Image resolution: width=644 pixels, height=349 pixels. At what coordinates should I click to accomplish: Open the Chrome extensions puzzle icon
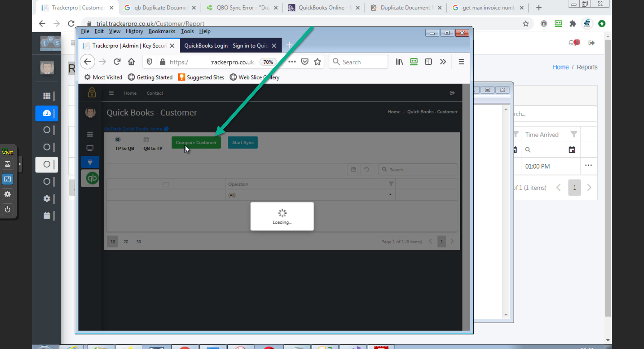[x=573, y=23]
